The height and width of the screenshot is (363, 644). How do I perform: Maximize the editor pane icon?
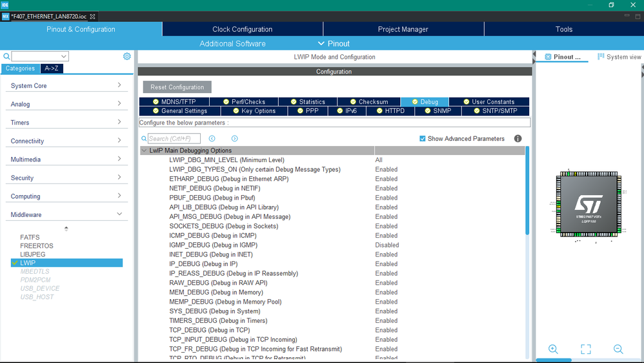click(x=638, y=16)
